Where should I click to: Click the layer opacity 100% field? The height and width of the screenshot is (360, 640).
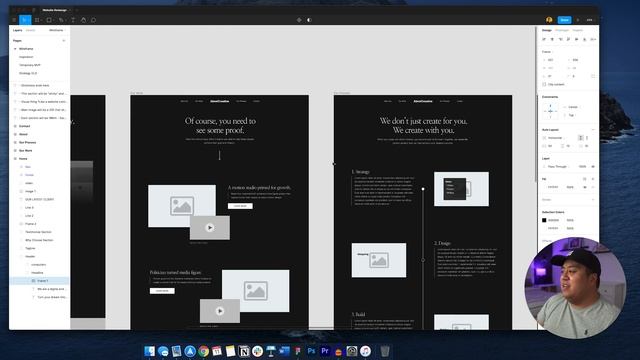[x=582, y=167]
